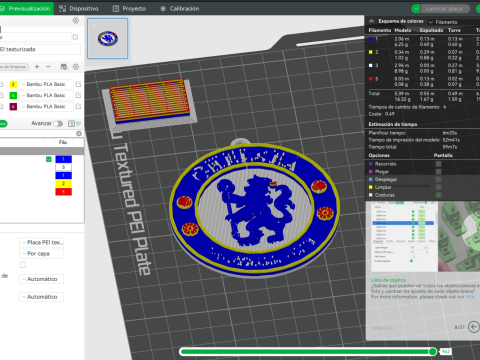Edit filament 6 preset icon

pyautogui.click(x=78, y=106)
